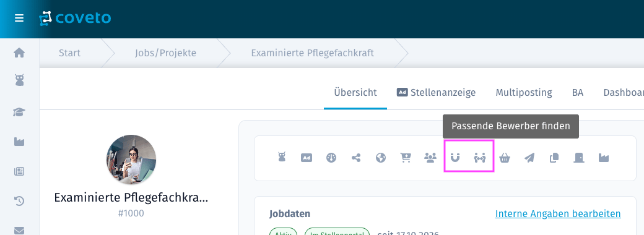
Task: Click paper plane send icon
Action: coord(529,158)
